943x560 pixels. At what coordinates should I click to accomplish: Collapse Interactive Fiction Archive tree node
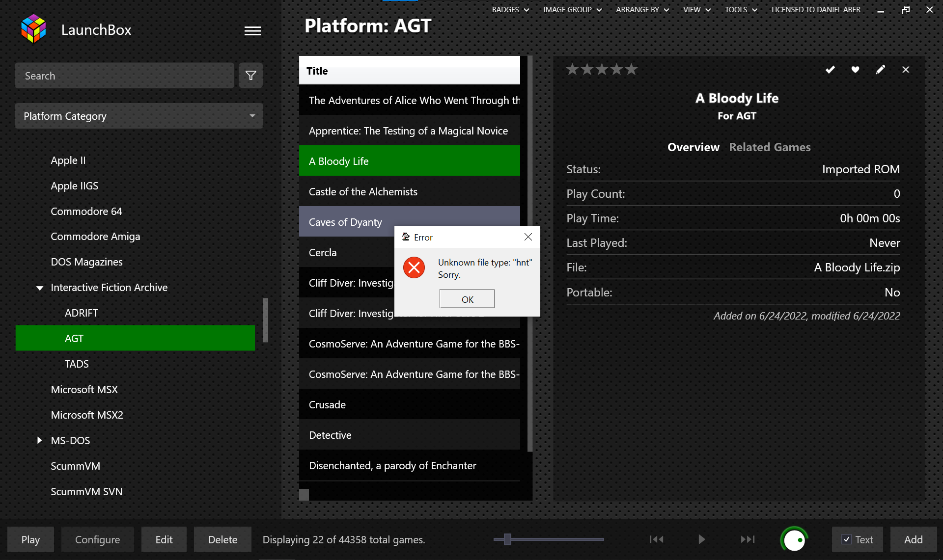pos(40,288)
